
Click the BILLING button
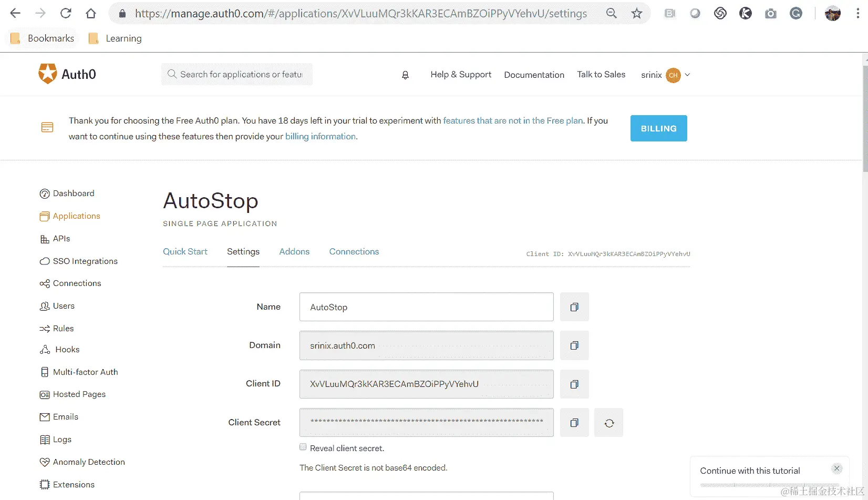point(659,128)
